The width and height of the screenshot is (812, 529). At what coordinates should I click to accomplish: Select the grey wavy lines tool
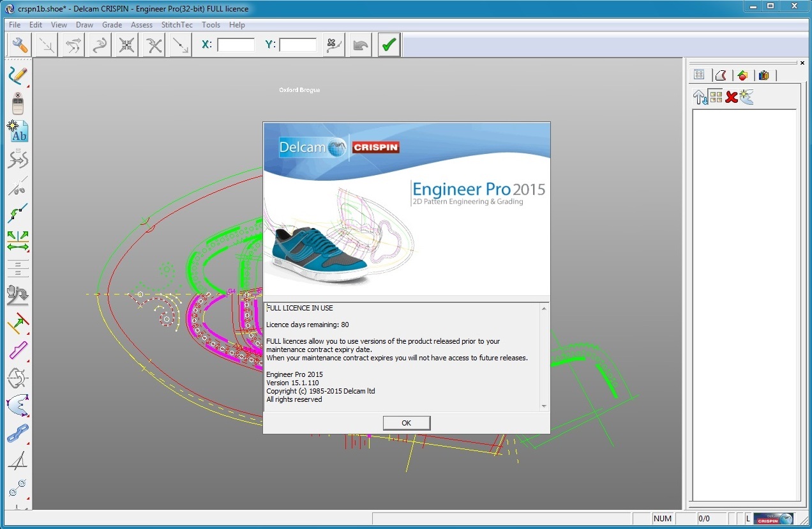tap(18, 158)
